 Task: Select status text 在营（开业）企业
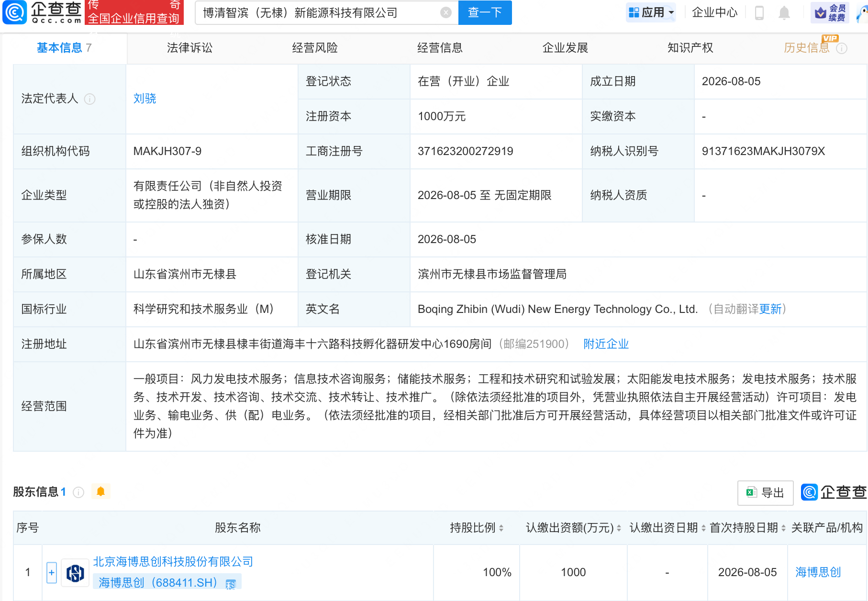coord(464,81)
